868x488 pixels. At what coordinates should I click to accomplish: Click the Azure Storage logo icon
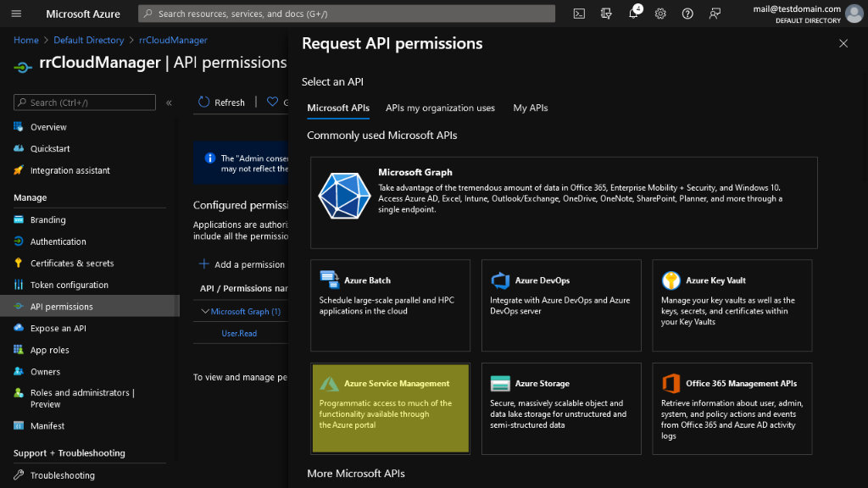(500, 384)
